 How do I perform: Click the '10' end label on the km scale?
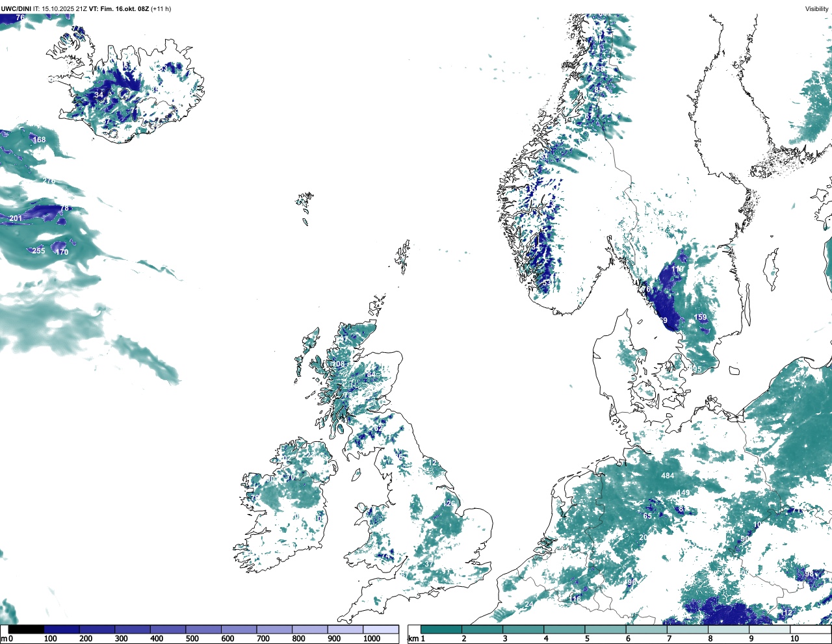[x=794, y=639]
